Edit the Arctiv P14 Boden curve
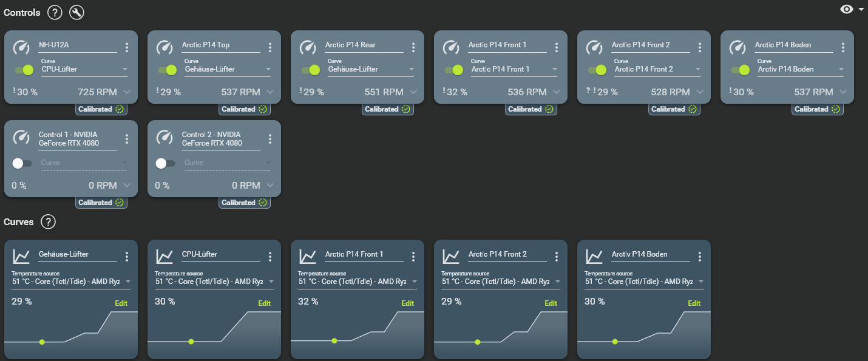Viewport: 868px width, 361px height. (x=694, y=303)
